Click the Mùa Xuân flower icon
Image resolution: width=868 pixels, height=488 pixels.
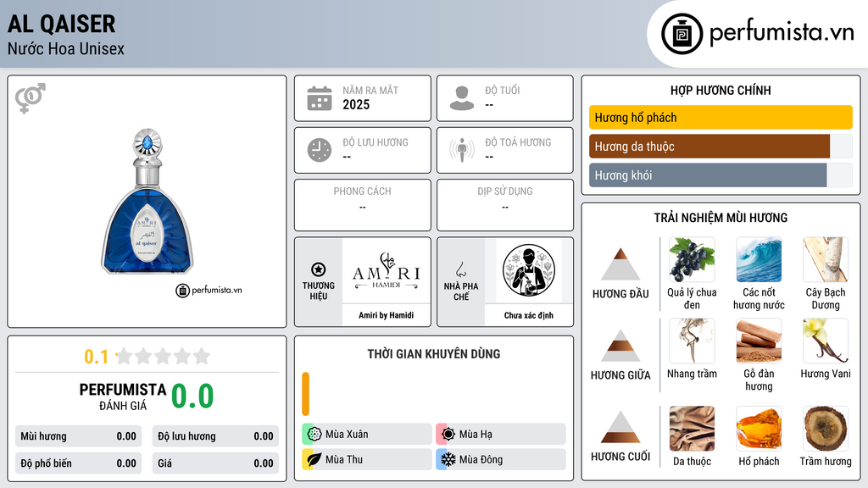pos(314,435)
